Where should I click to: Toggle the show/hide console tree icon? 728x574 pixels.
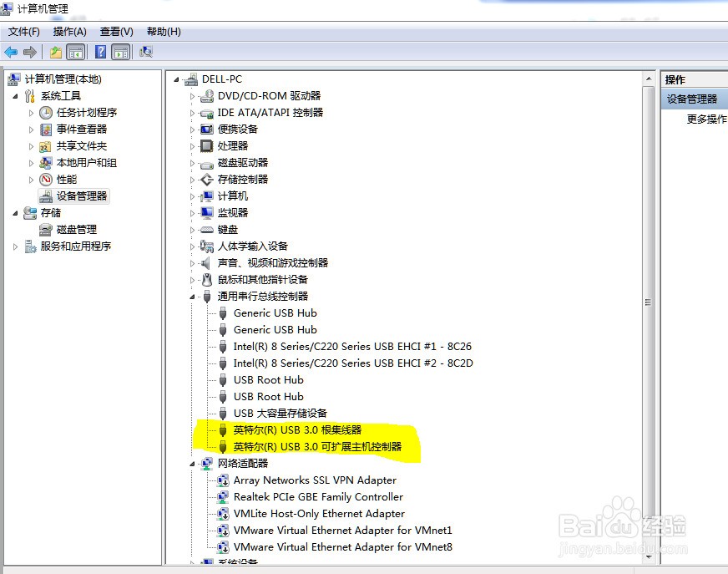coord(76,52)
